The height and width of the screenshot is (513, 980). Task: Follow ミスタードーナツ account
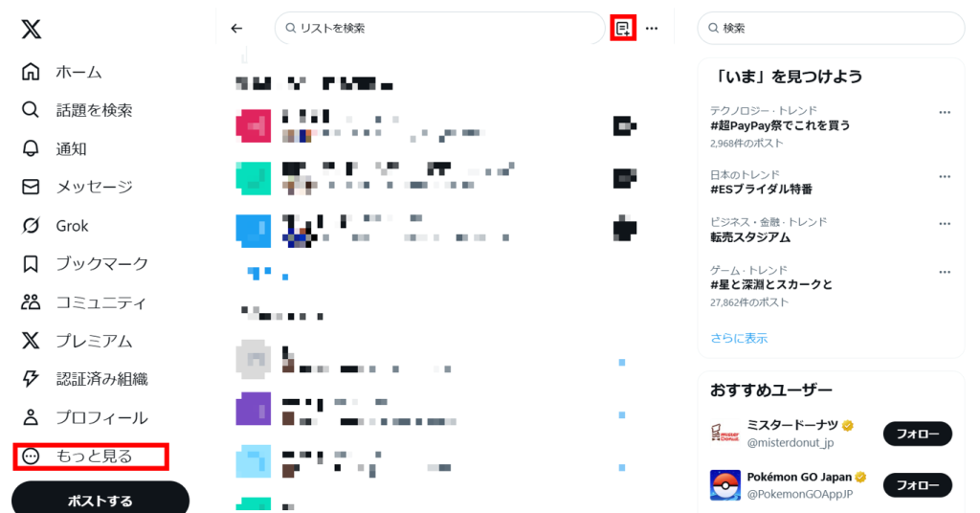(x=918, y=434)
